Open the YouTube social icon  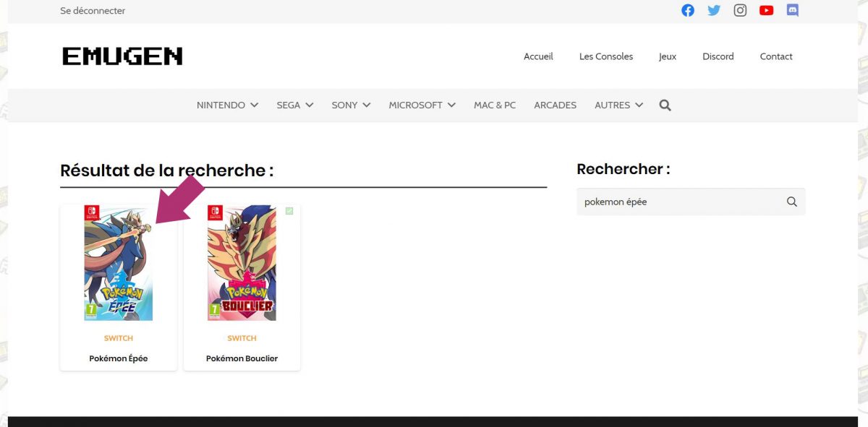point(767,11)
